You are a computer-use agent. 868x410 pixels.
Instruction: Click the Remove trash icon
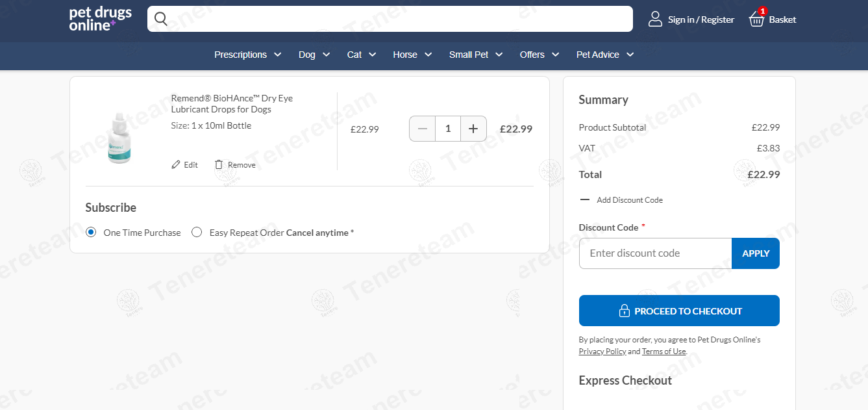click(x=219, y=165)
